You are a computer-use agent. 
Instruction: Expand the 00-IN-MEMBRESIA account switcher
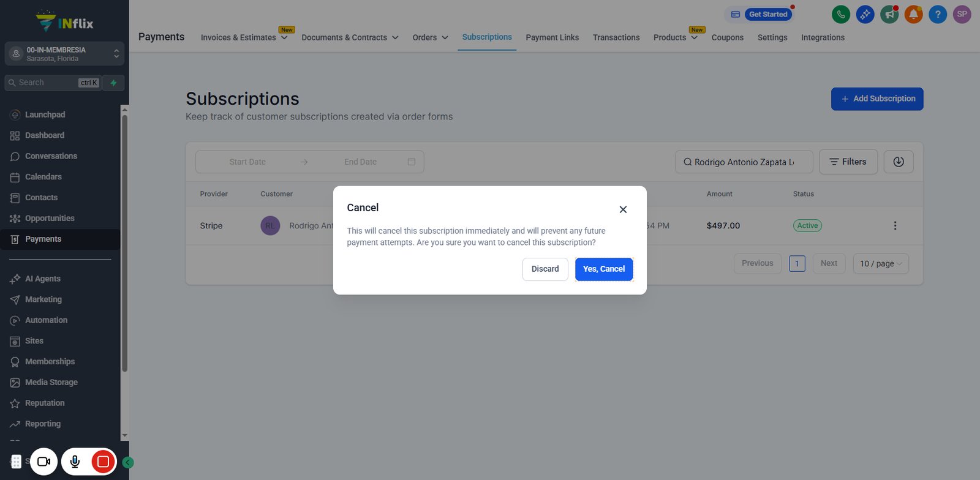64,54
